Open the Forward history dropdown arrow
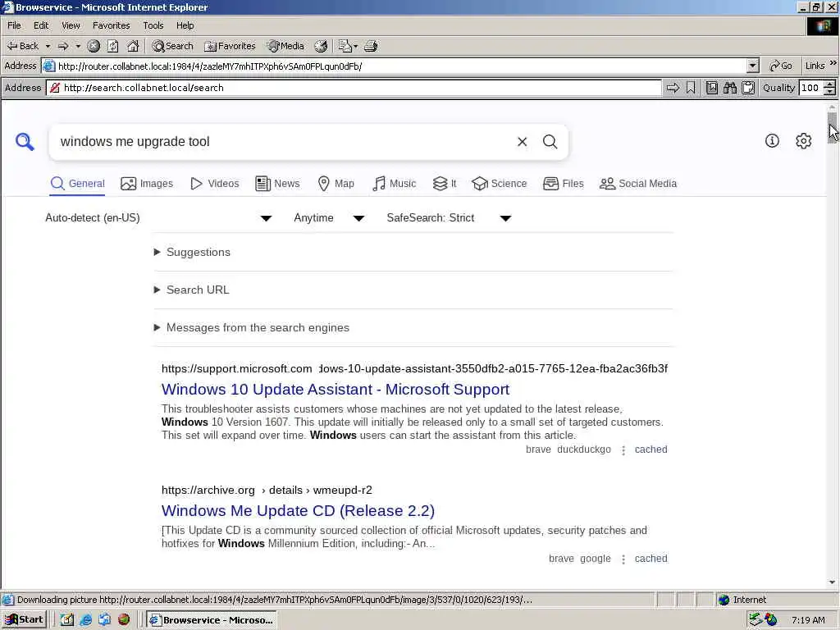Screen dimensions: 840x630 coord(78,46)
